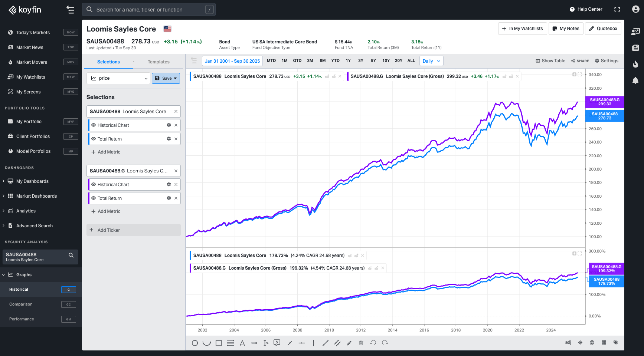Pick the arrow drawing tool
This screenshot has width=644, height=356.
(x=254, y=343)
